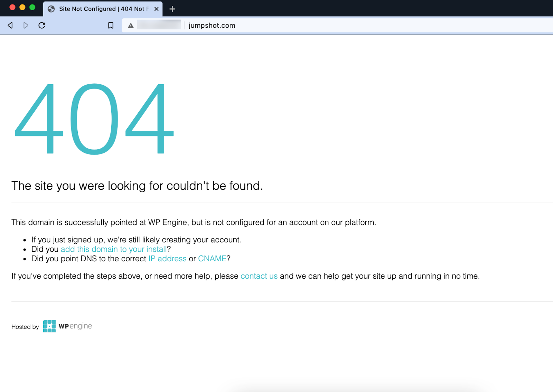Click the large 404 heading

click(x=94, y=119)
